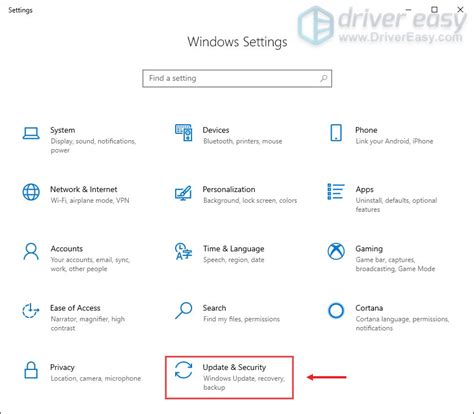Image resolution: width=474 pixels, height=414 pixels.
Task: Close the Settings window
Action: tap(460, 10)
